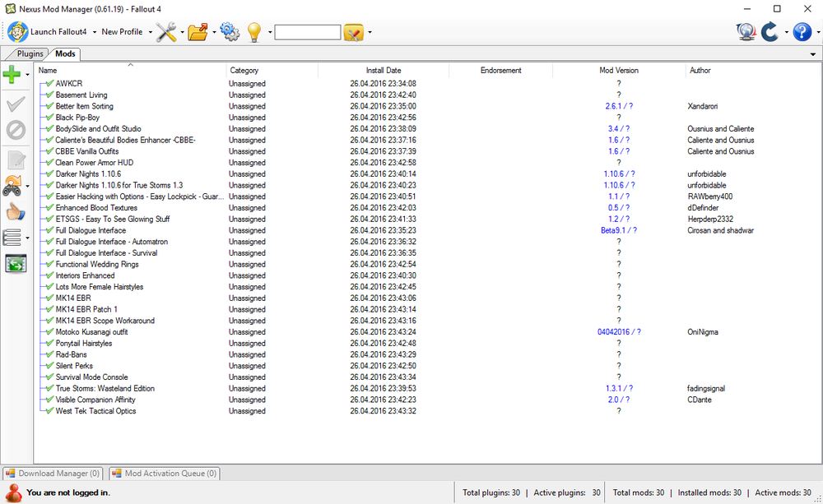Click the 04042016 / ? version link
This screenshot has height=504, width=823.
619,332
